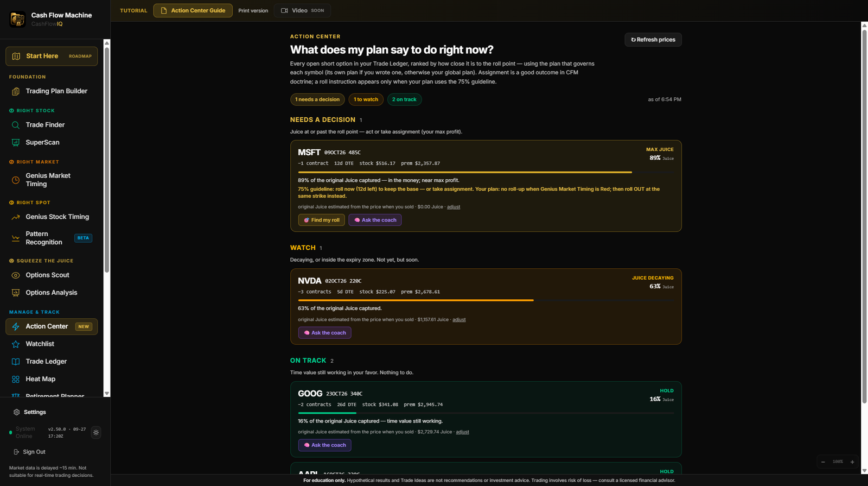Toggle the light/dark theme sun button
The height and width of the screenshot is (486, 868).
click(x=96, y=433)
